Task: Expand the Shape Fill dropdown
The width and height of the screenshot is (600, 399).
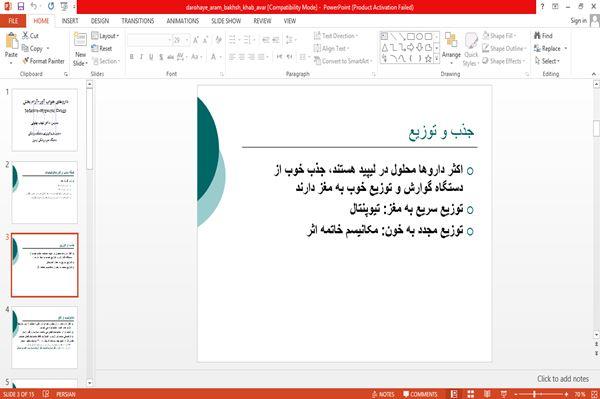Action: pyautogui.click(x=500, y=36)
